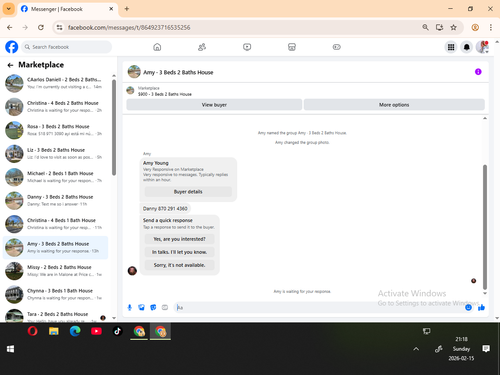Open the Chrome tab search dropdown
Image resolution: width=500 pixels, height=375 pixels.
click(x=9, y=9)
